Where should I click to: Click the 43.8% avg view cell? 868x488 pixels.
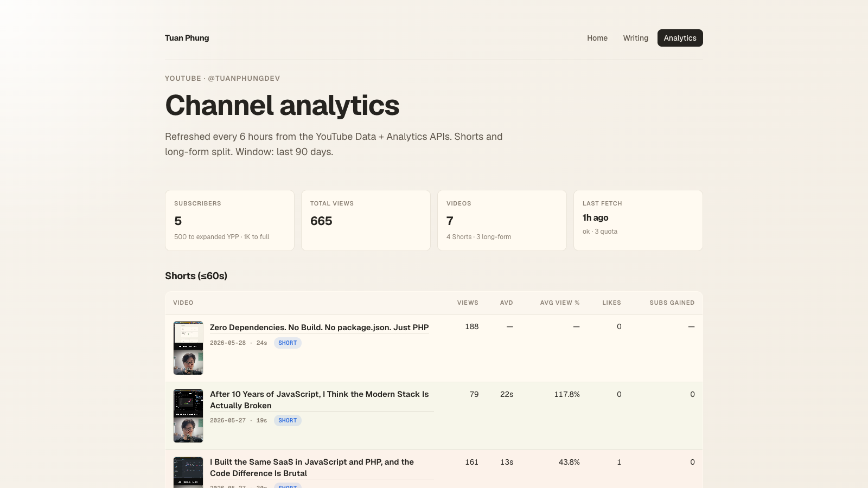pyautogui.click(x=569, y=462)
